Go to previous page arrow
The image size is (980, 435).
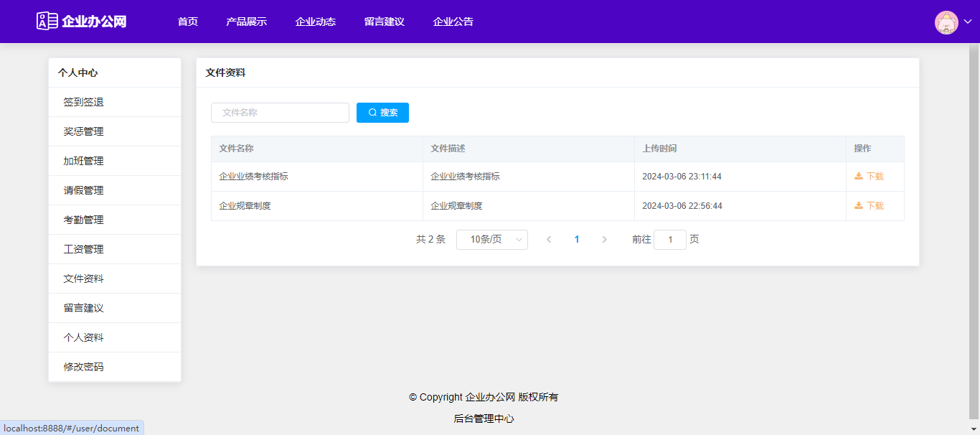pyautogui.click(x=549, y=240)
